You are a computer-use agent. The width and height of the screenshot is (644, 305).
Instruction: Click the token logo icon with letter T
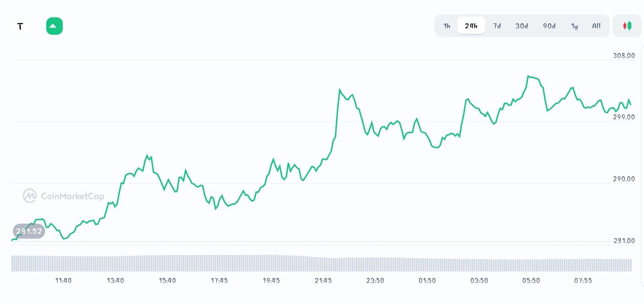click(x=20, y=26)
